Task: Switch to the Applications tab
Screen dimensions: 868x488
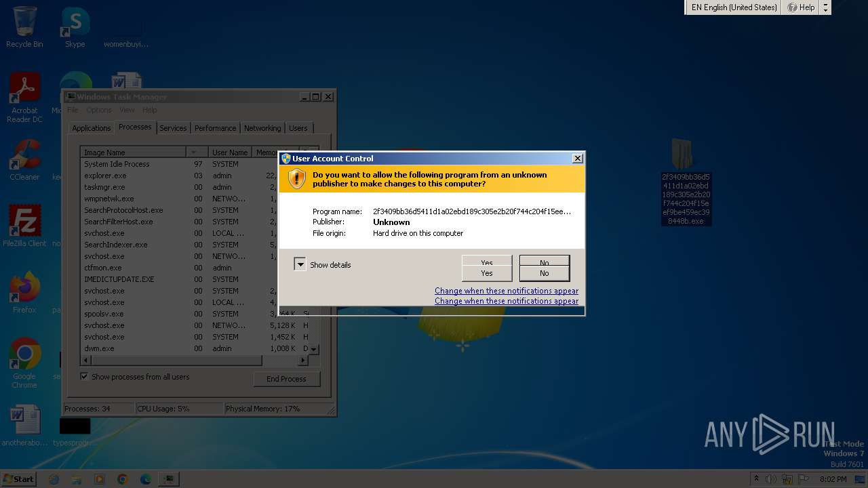Action: click(x=91, y=128)
